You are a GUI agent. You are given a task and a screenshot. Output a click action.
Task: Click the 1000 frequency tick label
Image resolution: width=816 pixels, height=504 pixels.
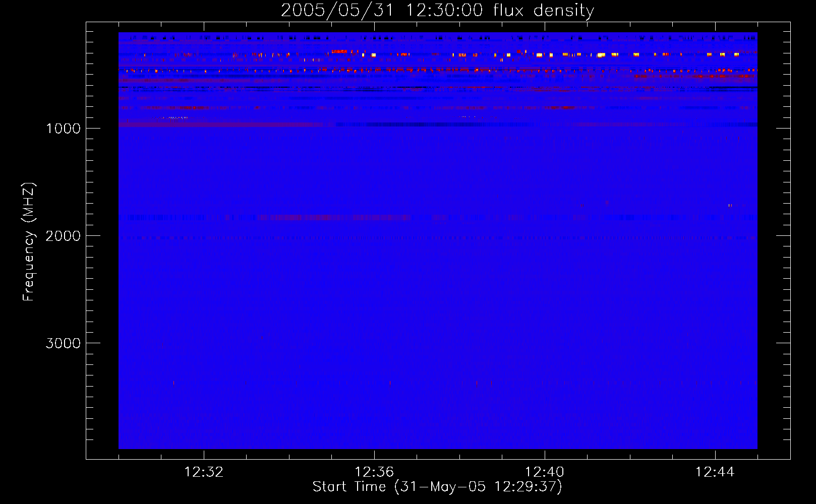pos(63,129)
